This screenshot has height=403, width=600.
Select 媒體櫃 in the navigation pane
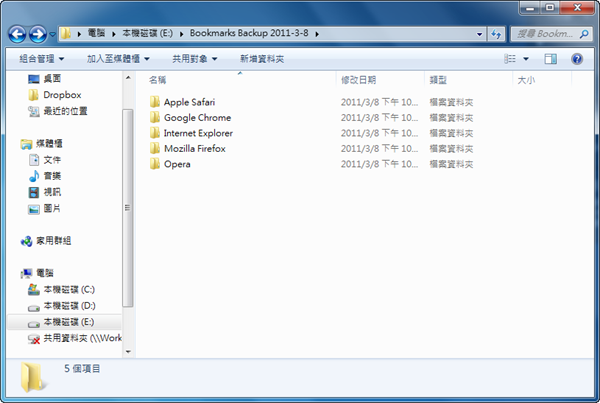(x=49, y=144)
